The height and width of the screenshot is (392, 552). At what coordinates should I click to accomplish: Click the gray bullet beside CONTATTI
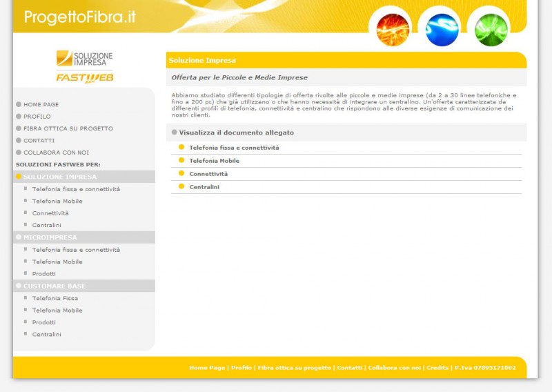pos(19,140)
